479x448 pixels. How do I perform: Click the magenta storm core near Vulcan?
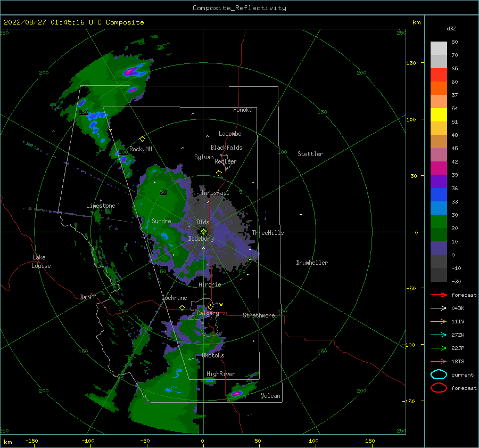[x=236, y=393]
